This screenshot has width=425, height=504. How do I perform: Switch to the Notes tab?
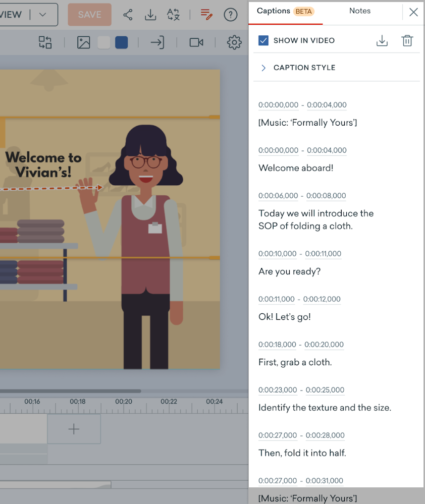[x=359, y=11]
